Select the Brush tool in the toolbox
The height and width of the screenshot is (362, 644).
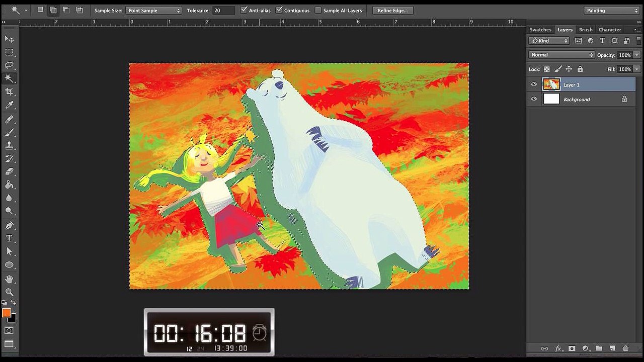click(9, 132)
